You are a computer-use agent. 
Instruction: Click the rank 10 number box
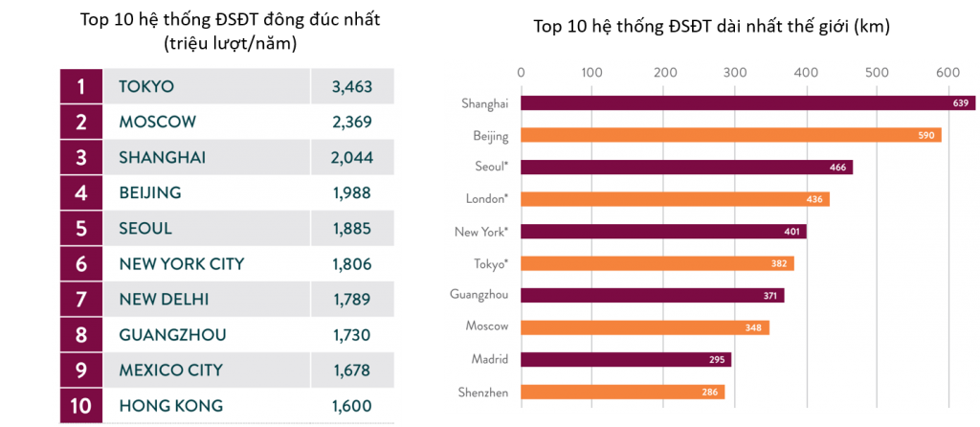(x=81, y=405)
